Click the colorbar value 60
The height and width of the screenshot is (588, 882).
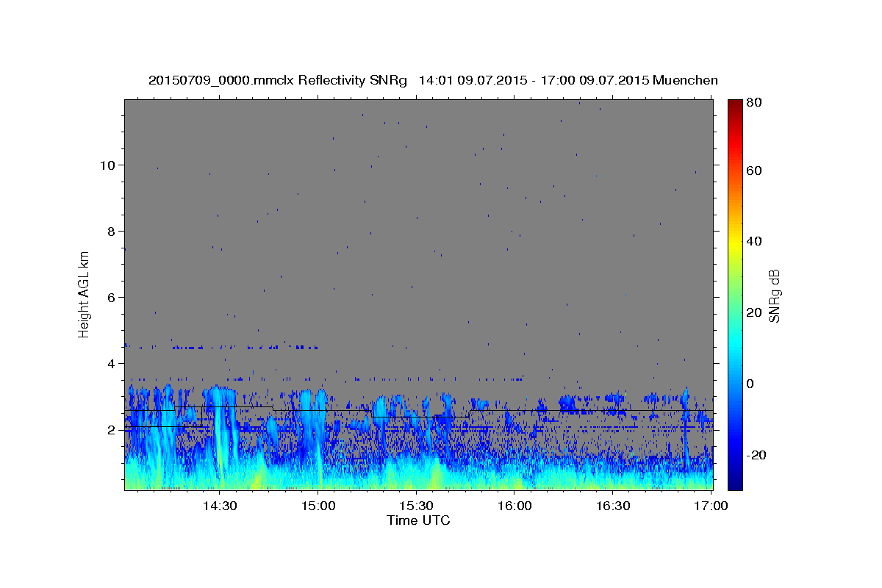point(753,171)
